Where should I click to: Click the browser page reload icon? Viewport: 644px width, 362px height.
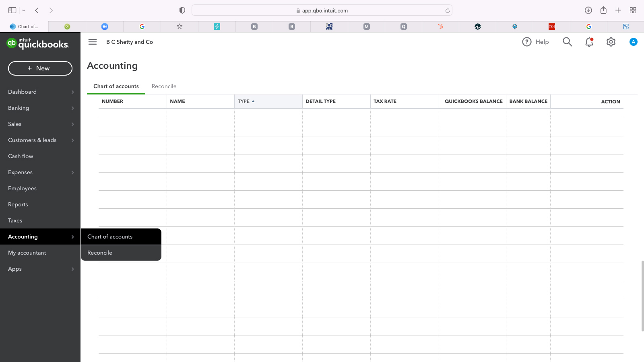point(447,10)
